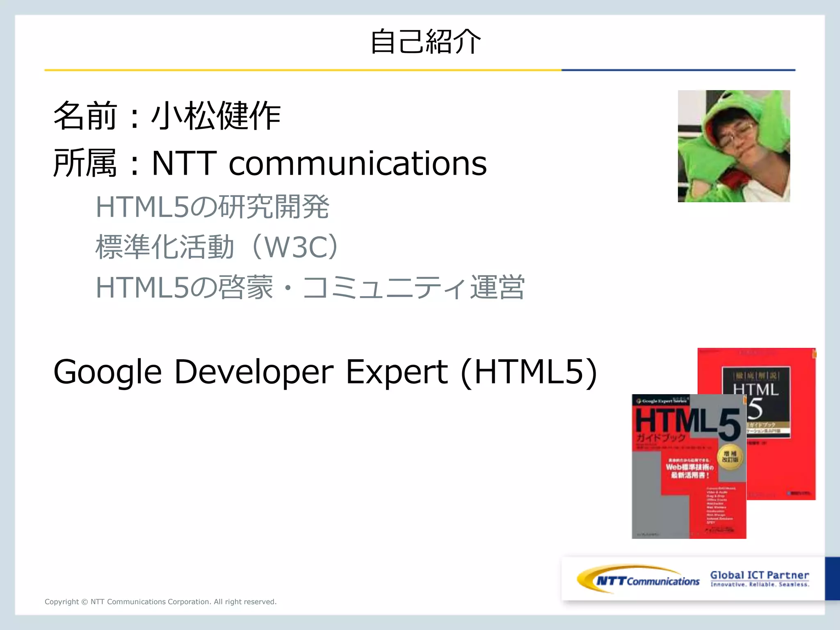840x630 pixels.
Task: Click the gray HTML5 ガイドブック book cover
Action: coord(689,466)
